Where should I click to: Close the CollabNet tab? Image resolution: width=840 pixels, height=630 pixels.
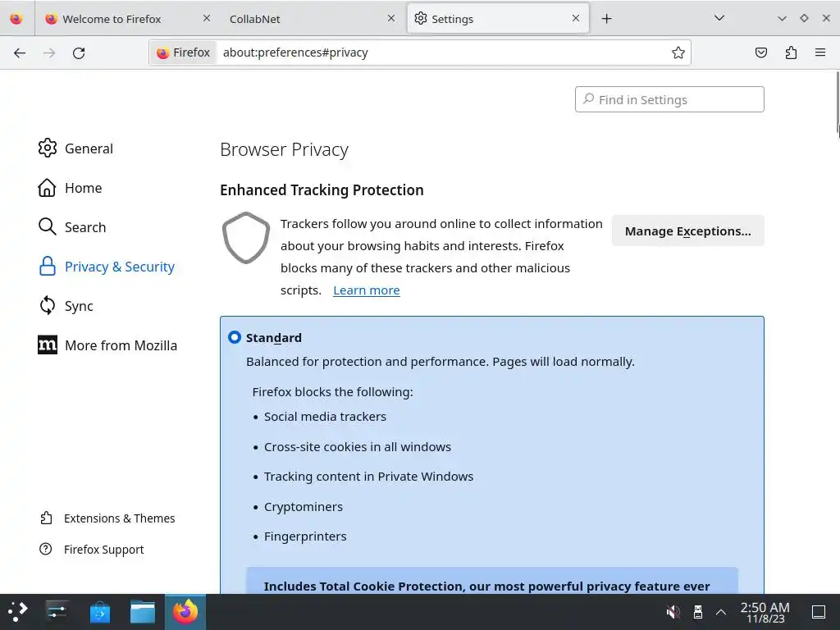coord(391,18)
